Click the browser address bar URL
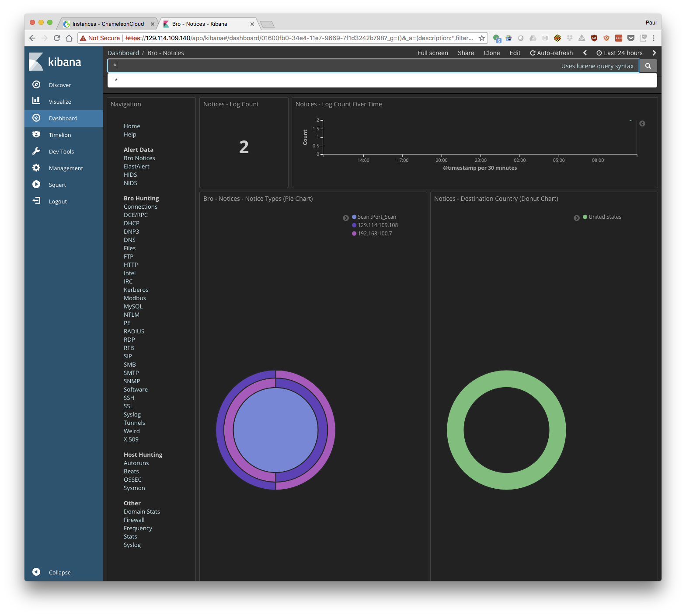 (x=299, y=38)
